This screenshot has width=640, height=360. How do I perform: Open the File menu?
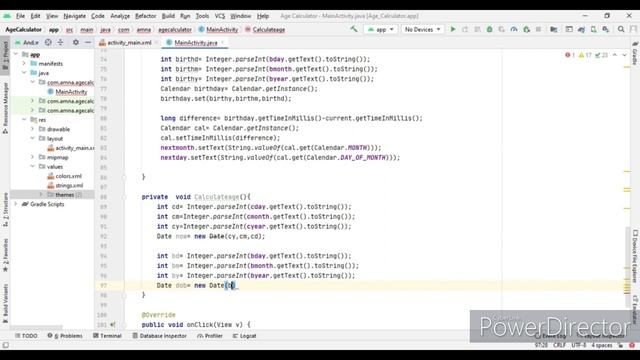point(20,16)
